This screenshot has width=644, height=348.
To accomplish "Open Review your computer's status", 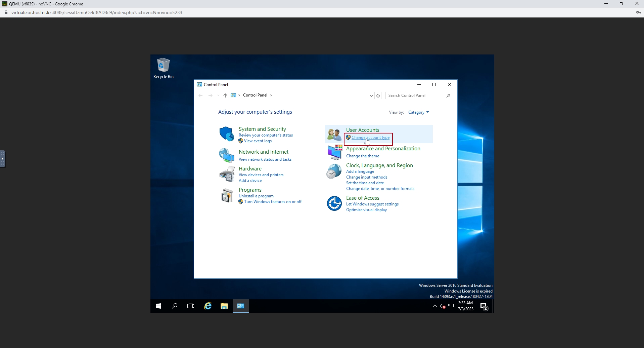I will [x=266, y=135].
